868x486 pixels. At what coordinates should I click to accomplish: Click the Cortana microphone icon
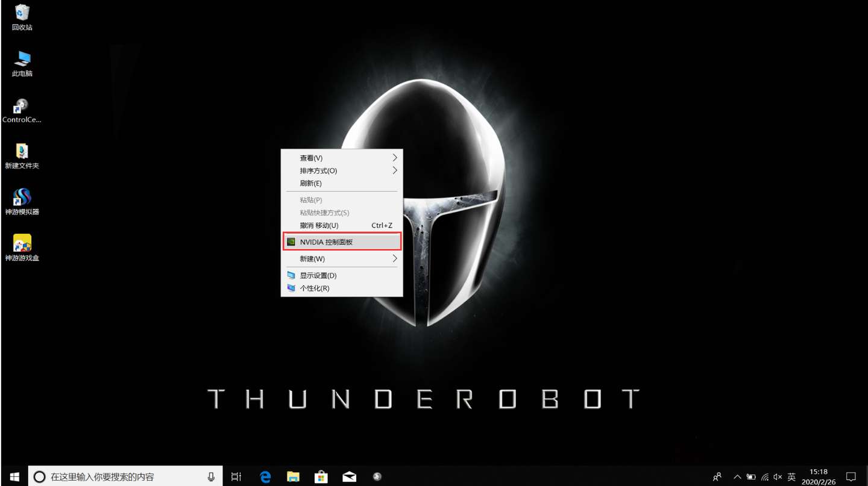[x=211, y=476]
